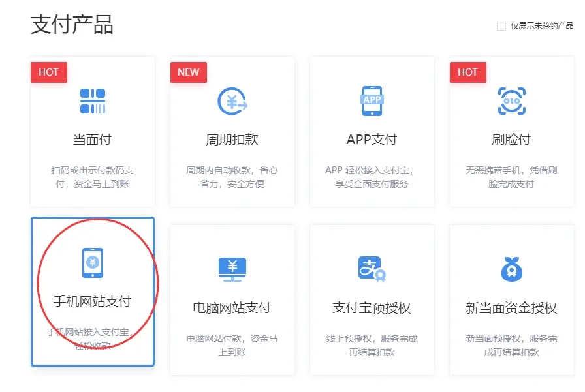585x392 pixels.
Task: Open the 电脑网站支付 title text
Action: [232, 307]
